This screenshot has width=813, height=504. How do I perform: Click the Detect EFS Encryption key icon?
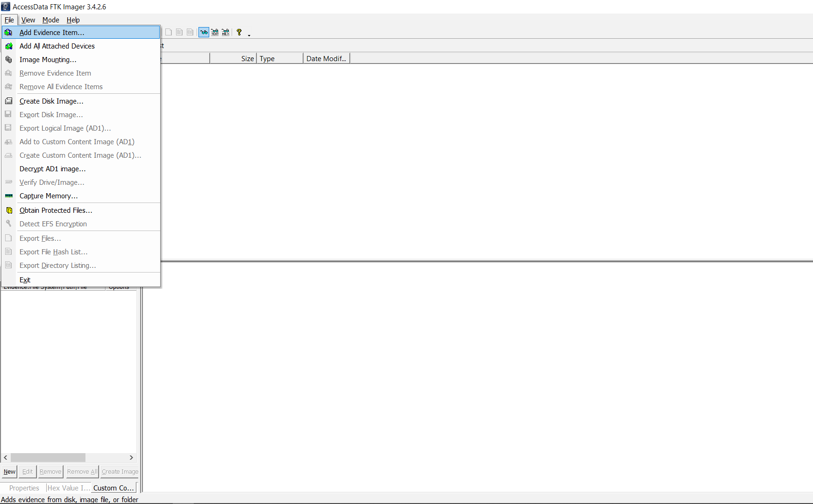8,224
